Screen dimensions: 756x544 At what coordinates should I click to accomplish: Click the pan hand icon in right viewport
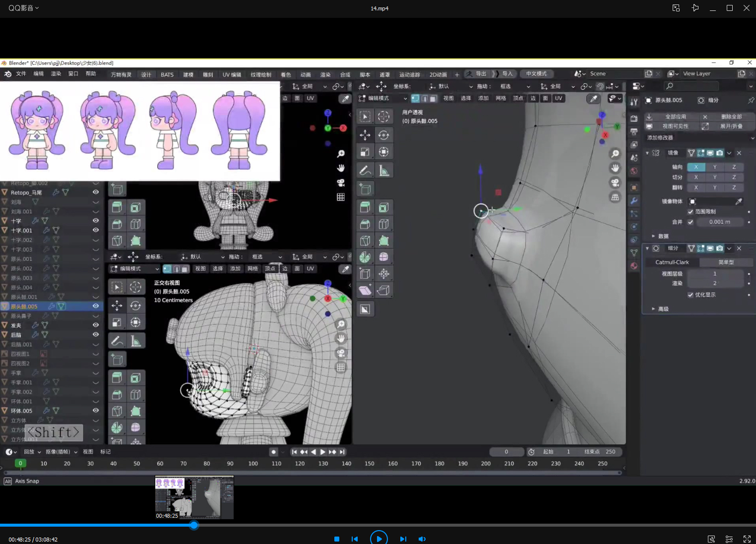pyautogui.click(x=615, y=168)
